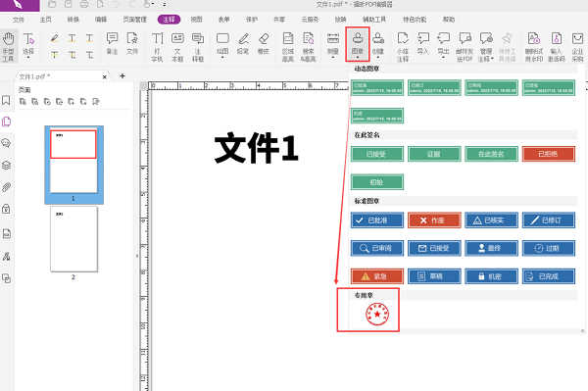Switch to the Home tab (主页)
This screenshot has width=588, height=391.
46,20
